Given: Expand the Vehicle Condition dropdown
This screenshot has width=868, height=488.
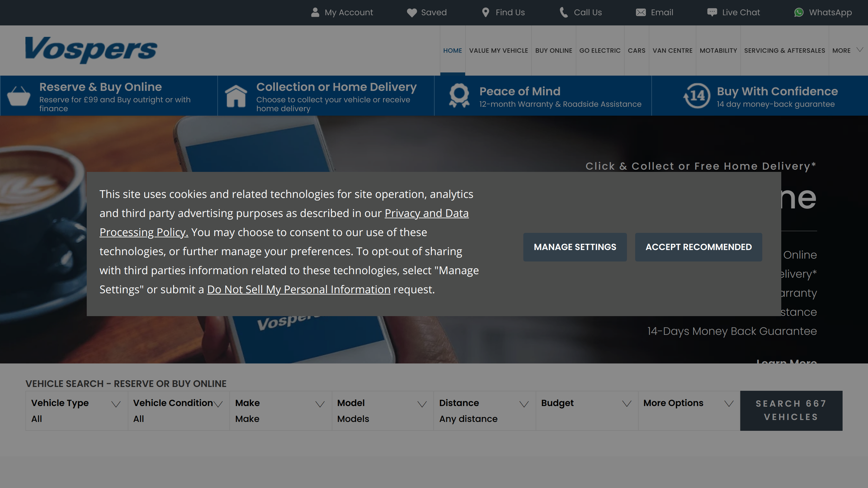Looking at the screenshot, I should coord(179,411).
